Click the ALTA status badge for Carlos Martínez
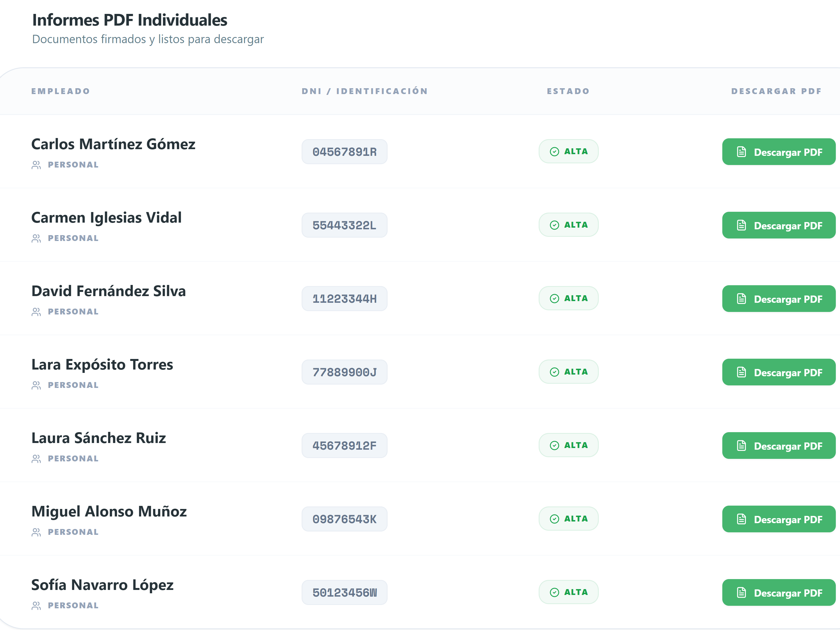Screen dimensions: 840x630 pos(568,152)
